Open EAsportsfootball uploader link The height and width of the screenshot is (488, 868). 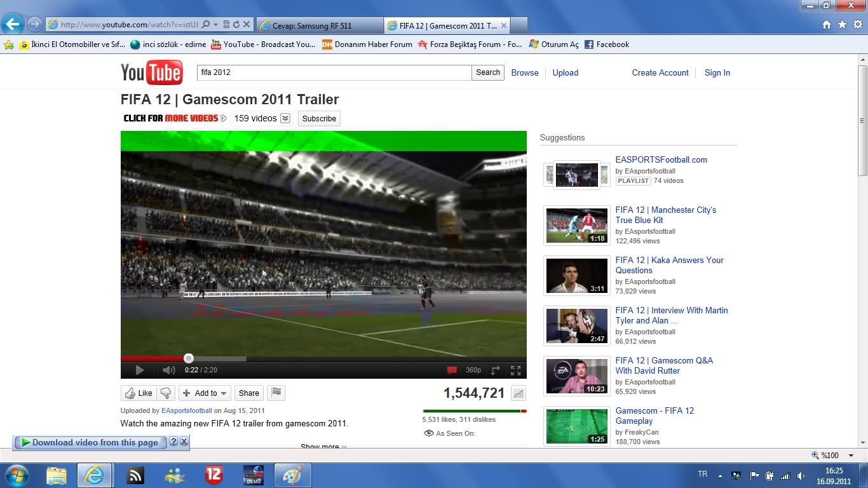[187, 410]
